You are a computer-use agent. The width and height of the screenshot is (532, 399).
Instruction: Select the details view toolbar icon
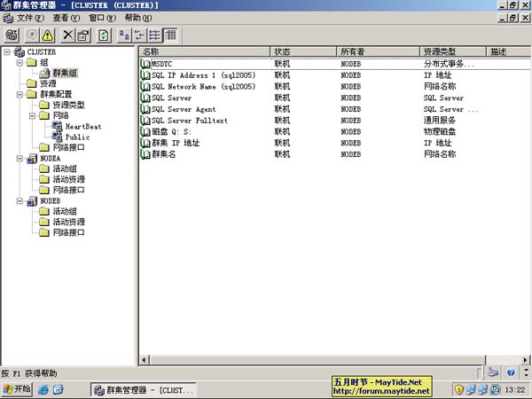point(170,35)
